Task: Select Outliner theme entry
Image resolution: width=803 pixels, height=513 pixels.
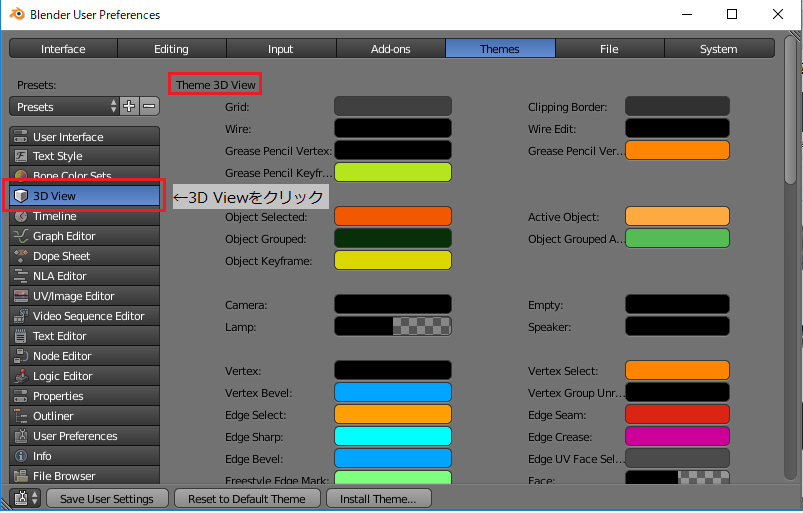Action: coord(84,416)
